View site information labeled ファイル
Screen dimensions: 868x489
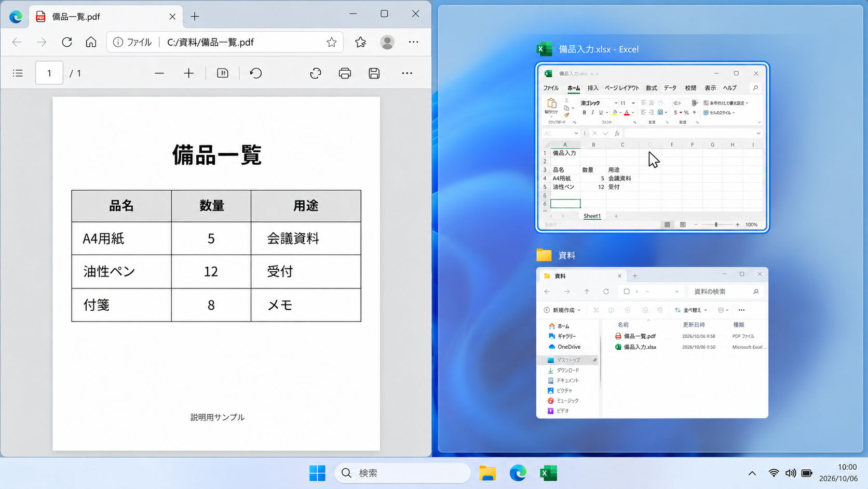pyautogui.click(x=132, y=42)
